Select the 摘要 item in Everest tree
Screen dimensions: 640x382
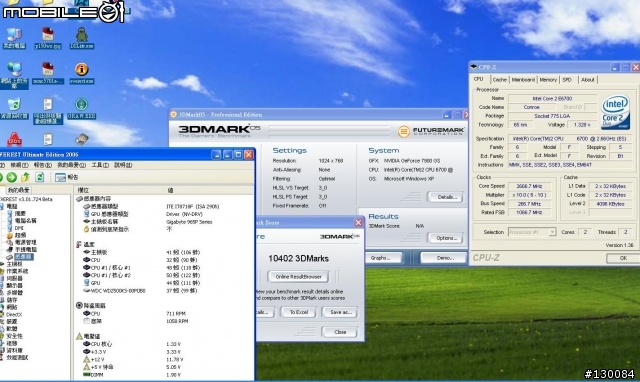20,213
